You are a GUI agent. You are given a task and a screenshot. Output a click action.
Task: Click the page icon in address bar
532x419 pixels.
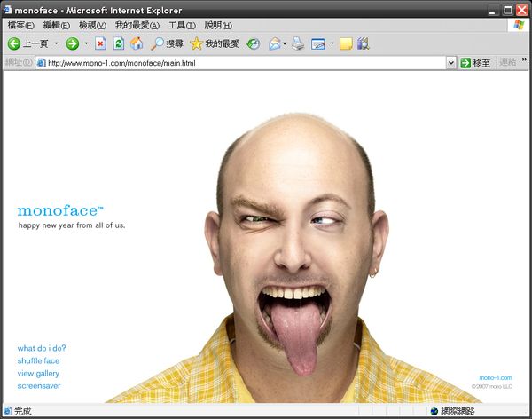coord(41,63)
